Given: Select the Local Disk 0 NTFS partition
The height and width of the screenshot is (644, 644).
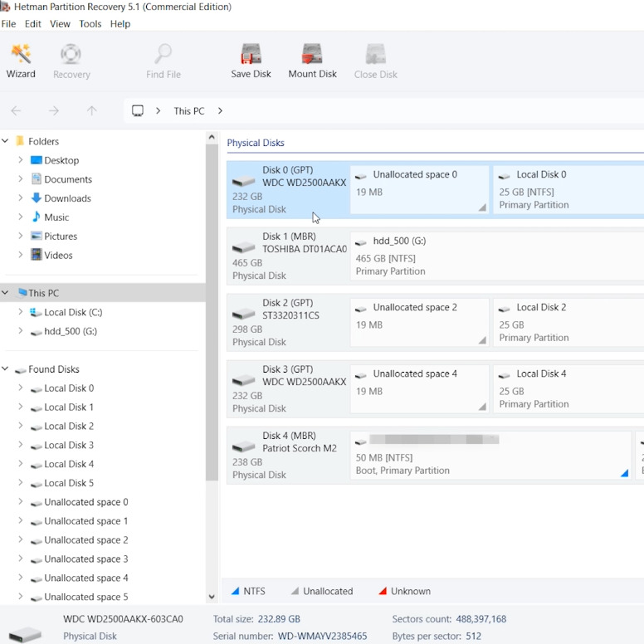Looking at the screenshot, I should 568,189.
